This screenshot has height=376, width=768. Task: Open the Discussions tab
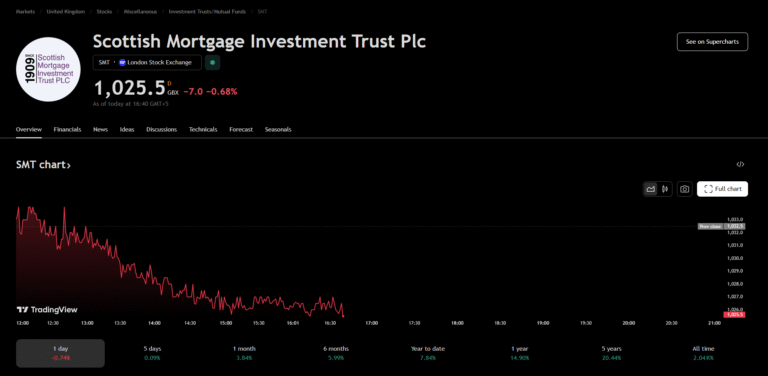pos(162,130)
